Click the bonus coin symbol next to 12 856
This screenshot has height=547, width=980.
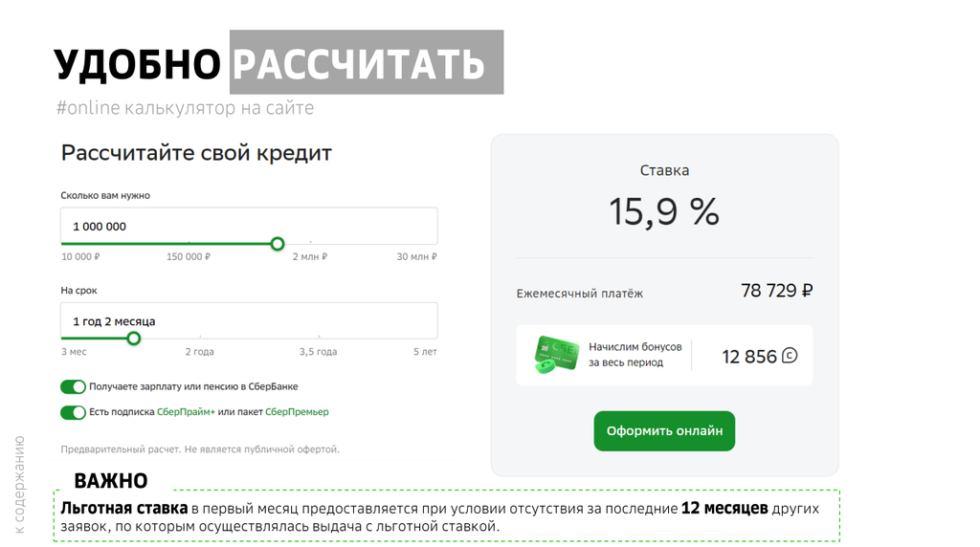(x=790, y=356)
